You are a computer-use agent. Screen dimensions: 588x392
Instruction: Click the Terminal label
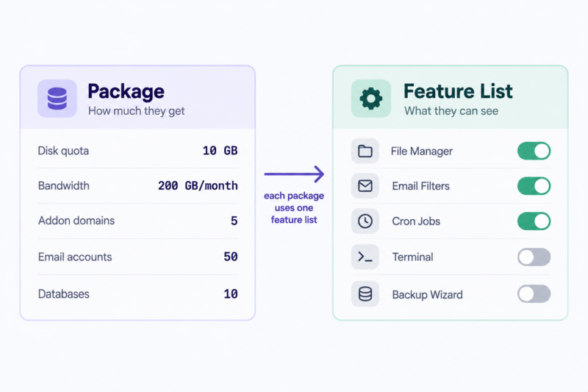[412, 257]
